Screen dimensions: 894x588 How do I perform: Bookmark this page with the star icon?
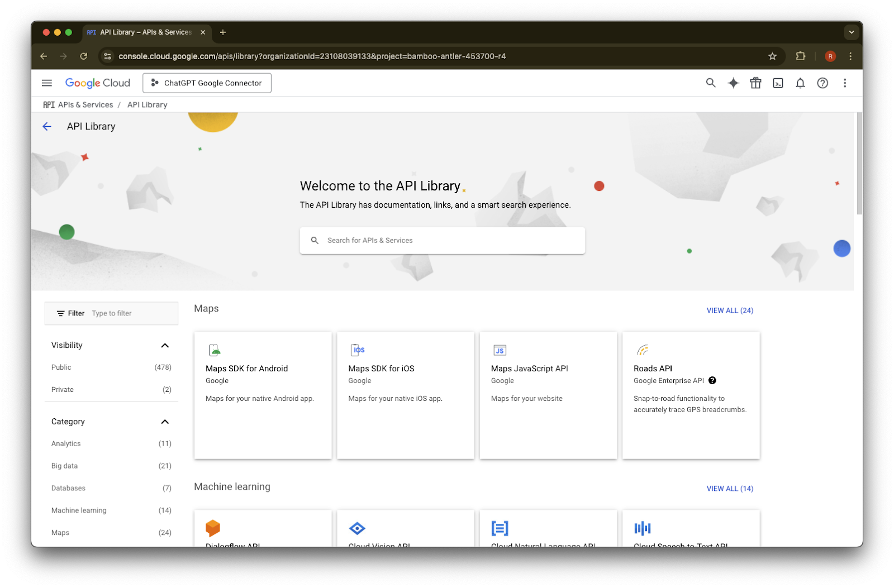click(773, 56)
